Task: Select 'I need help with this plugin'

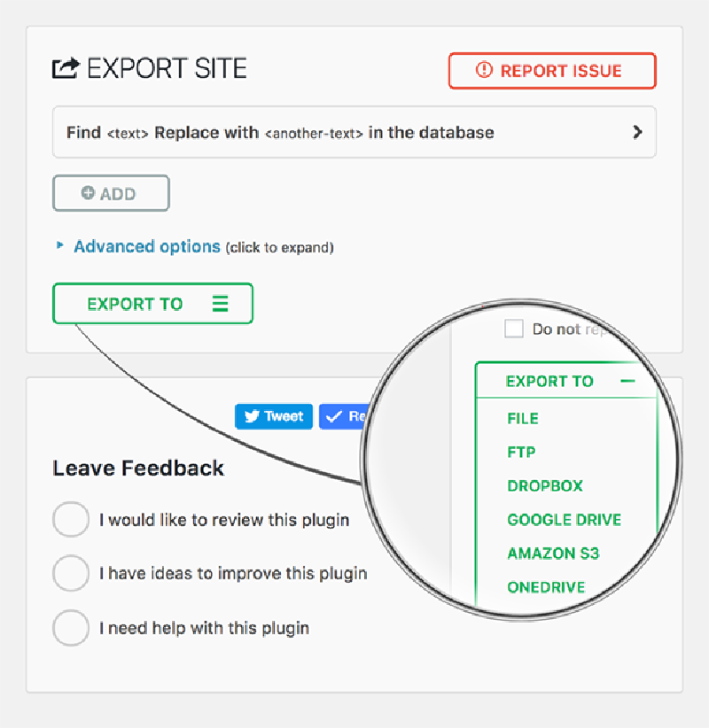Action: (71, 629)
